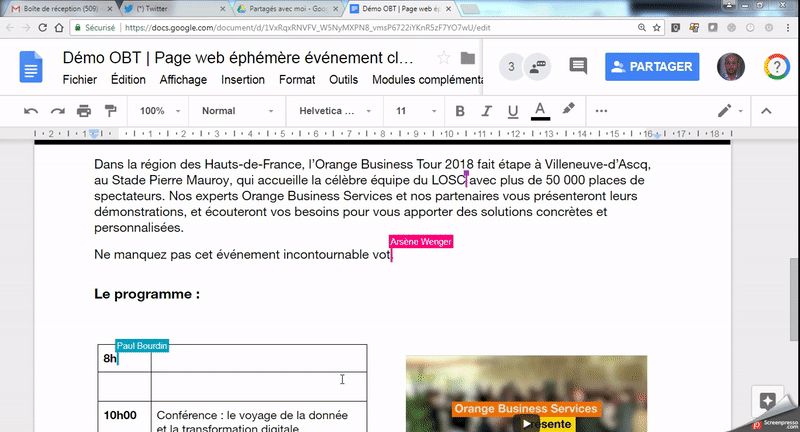Screen dimensions: 800x432
Task: Click the 'Le programme :' heading
Action: coord(147,294)
